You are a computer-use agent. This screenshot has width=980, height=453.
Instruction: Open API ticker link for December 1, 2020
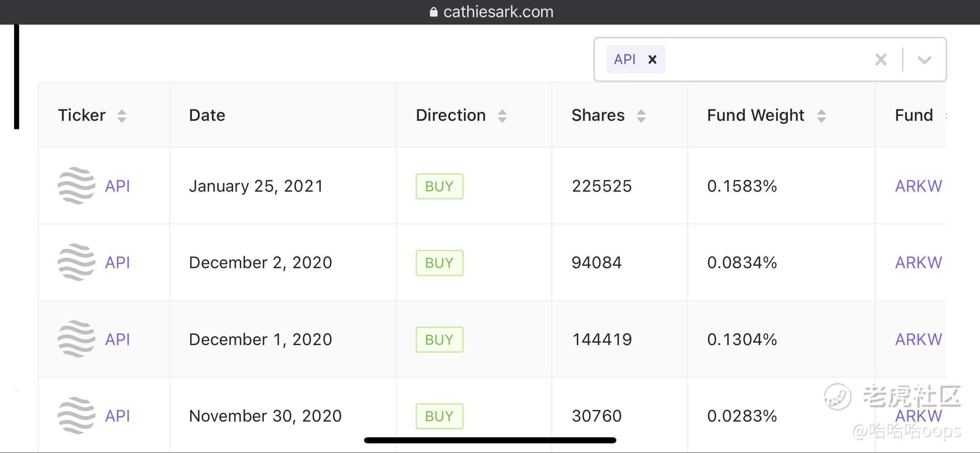pyautogui.click(x=117, y=339)
